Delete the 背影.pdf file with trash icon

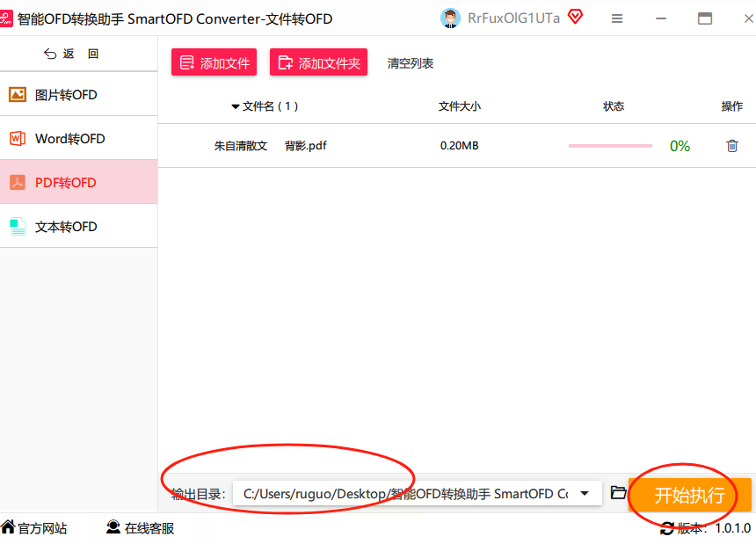click(x=732, y=146)
